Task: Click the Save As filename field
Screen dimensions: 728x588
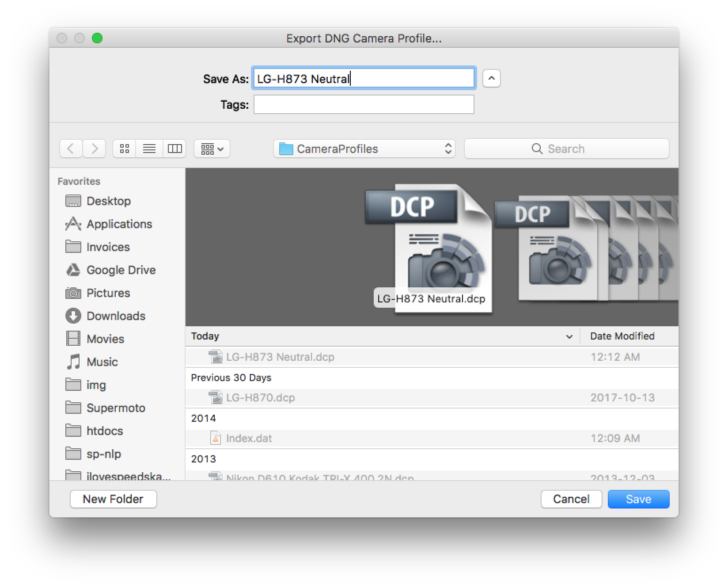Action: [x=364, y=79]
